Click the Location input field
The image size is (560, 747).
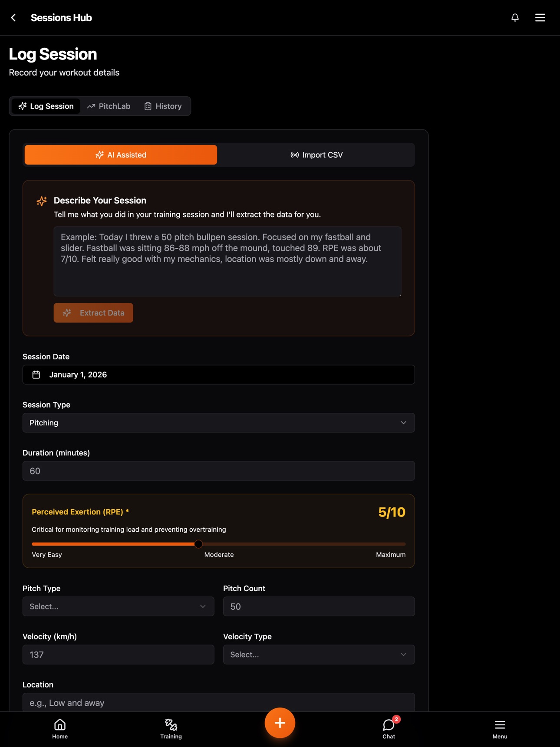coord(219,702)
